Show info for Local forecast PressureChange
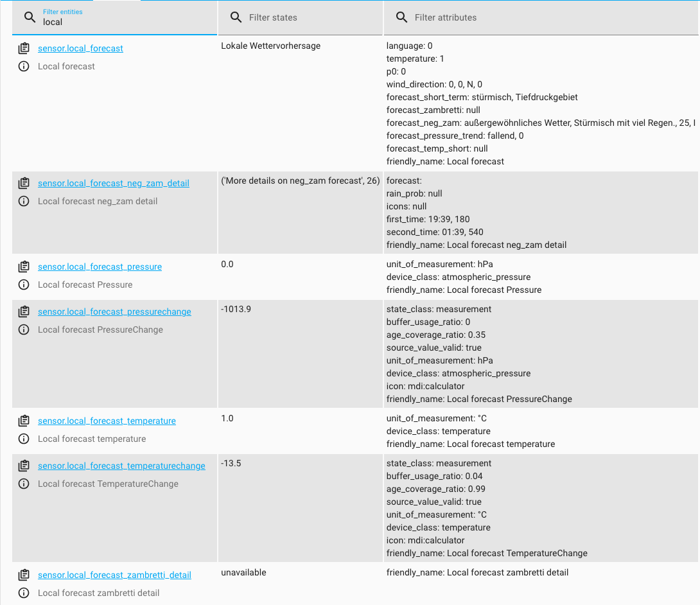700x605 pixels. 24,329
